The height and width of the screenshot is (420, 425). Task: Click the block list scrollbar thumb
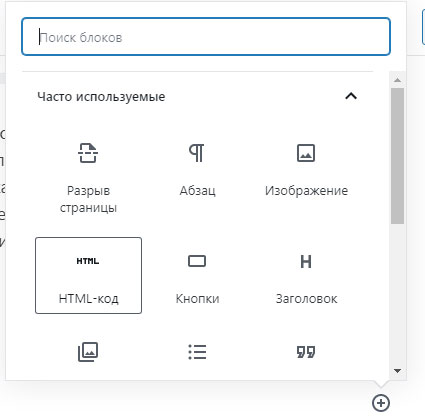tap(397, 156)
